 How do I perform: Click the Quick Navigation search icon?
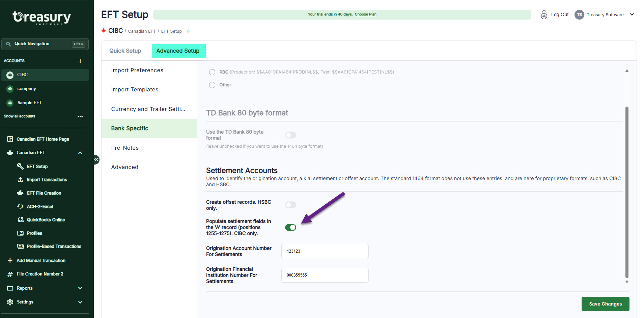click(8, 44)
